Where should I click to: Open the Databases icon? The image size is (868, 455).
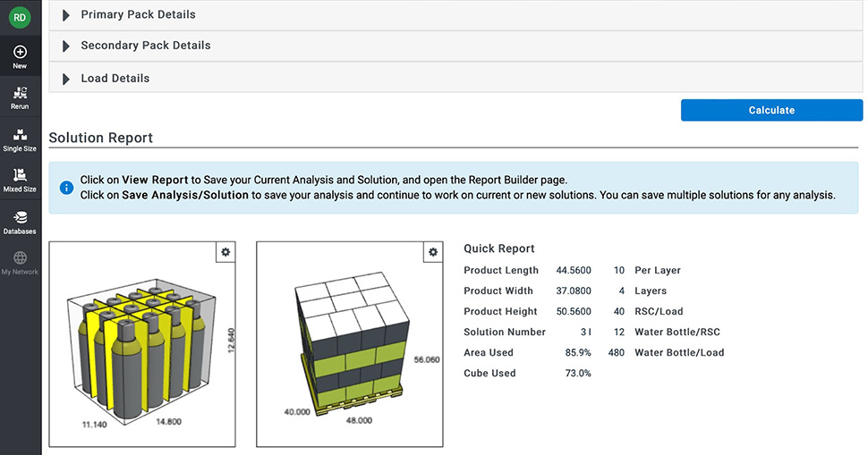[20, 217]
